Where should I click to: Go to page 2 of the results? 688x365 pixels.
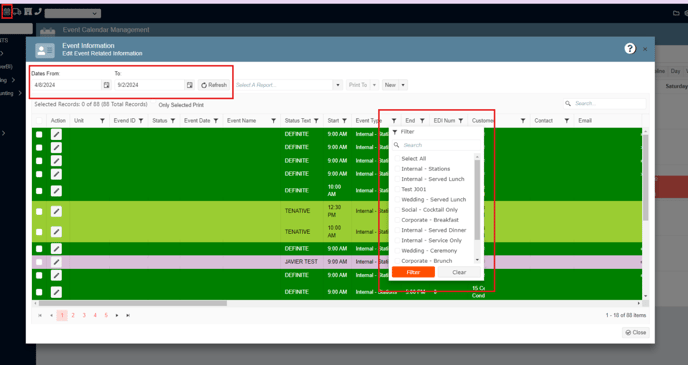coord(73,315)
